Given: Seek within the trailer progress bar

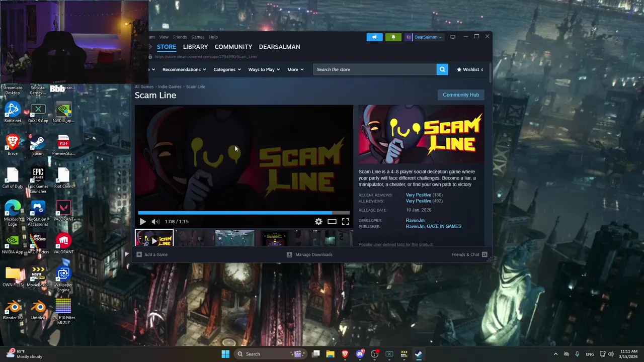Looking at the screenshot, I should (244, 213).
